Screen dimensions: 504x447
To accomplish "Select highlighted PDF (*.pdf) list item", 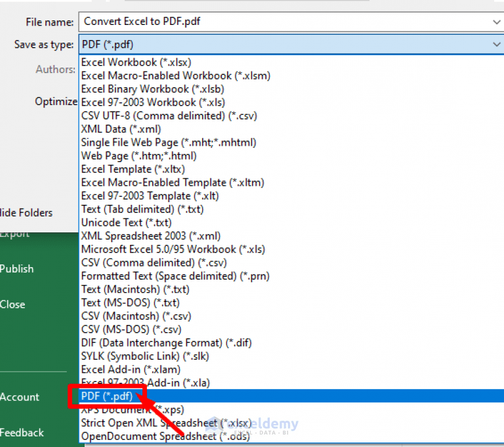I will coord(291,396).
